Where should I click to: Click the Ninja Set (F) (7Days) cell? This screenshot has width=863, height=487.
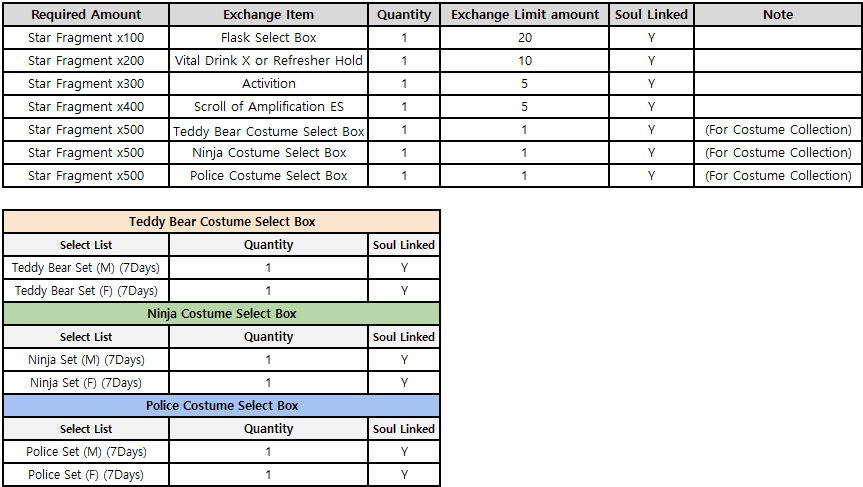click(x=86, y=383)
